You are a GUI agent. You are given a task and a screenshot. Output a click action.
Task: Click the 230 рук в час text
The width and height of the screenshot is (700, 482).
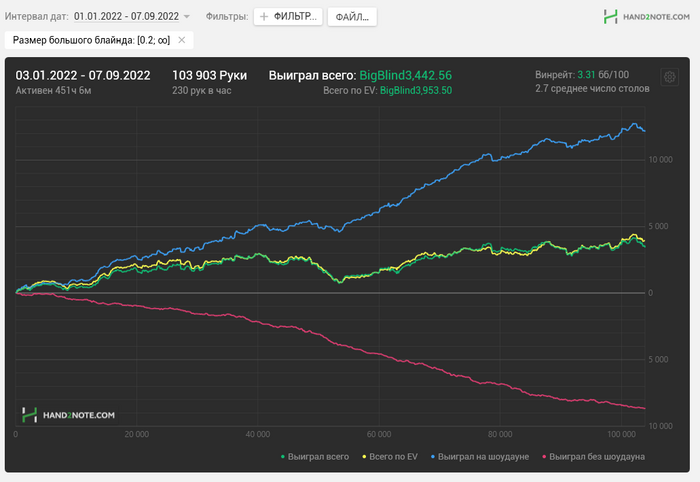(201, 91)
